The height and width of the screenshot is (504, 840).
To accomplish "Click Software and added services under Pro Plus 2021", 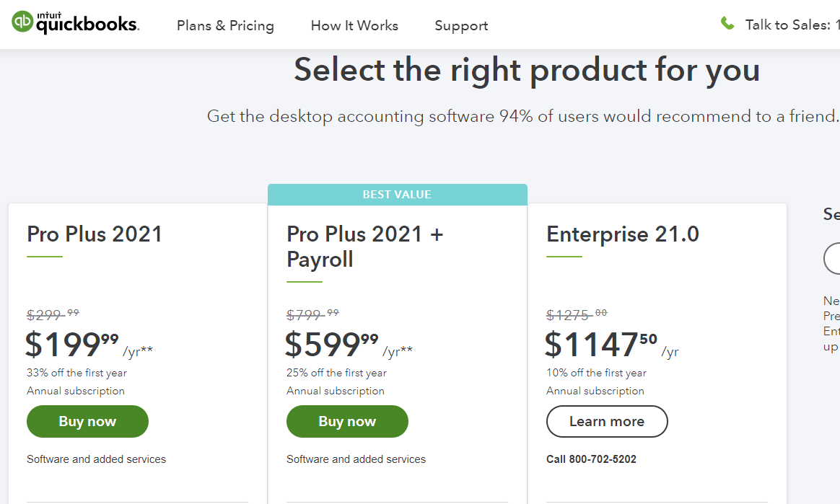I will tap(96, 459).
